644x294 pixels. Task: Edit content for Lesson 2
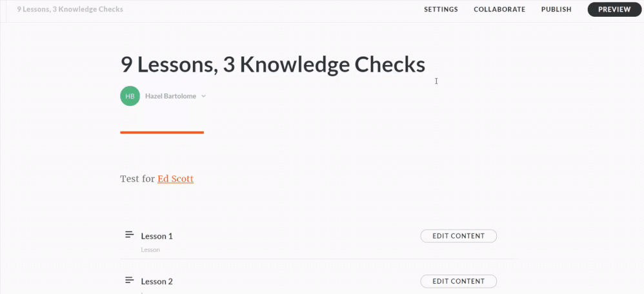(458, 281)
